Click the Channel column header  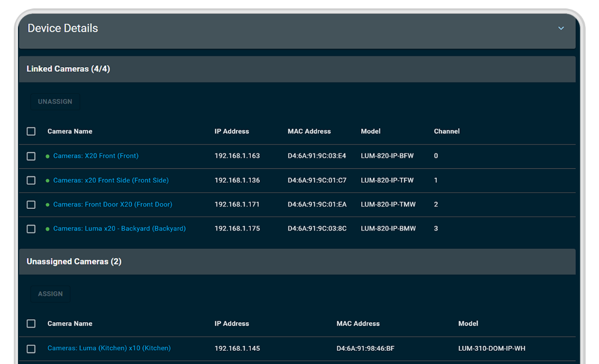coord(446,132)
